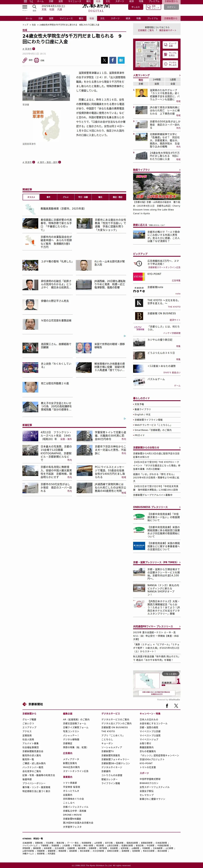Select 開店・閉店 related articles tab
The image size is (203, 868).
(117, 197)
